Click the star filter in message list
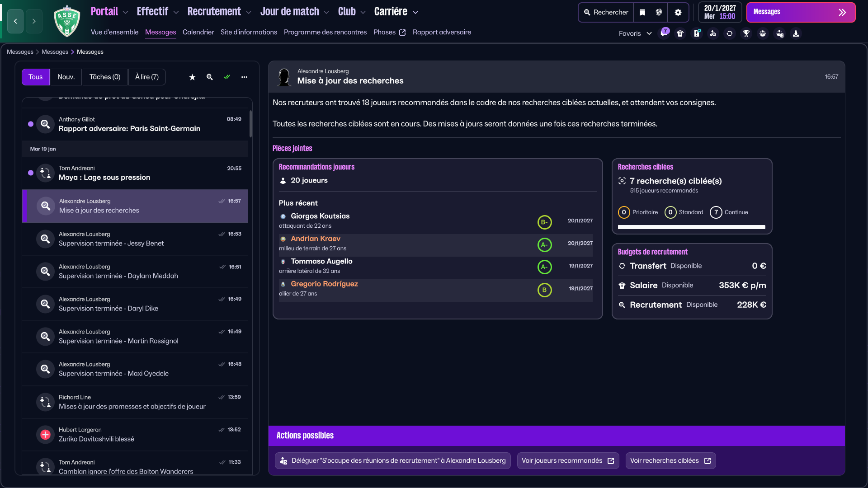The image size is (868, 488). click(192, 77)
